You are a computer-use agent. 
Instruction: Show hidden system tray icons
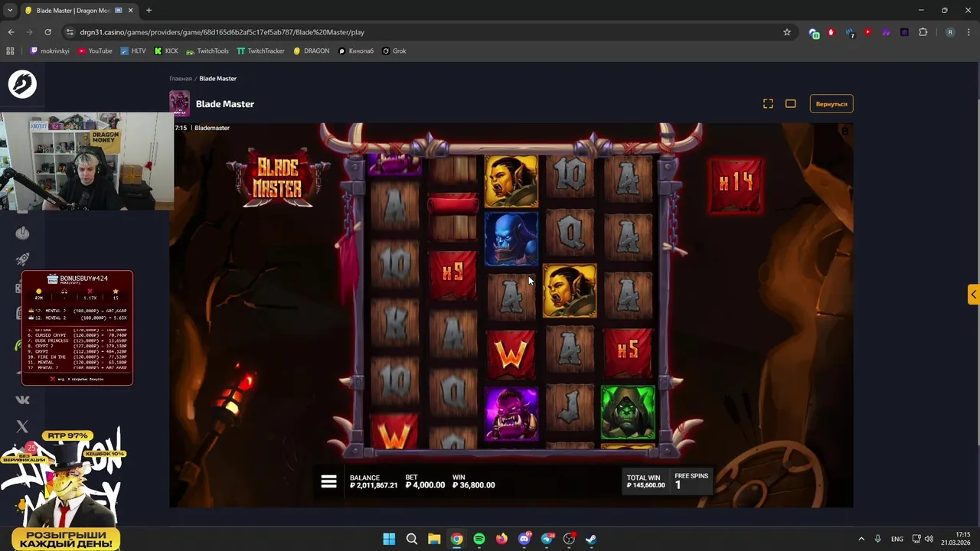861,539
